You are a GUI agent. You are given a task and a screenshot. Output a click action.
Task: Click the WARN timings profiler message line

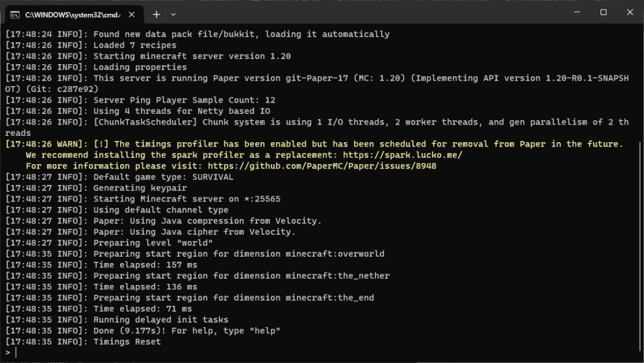314,144
